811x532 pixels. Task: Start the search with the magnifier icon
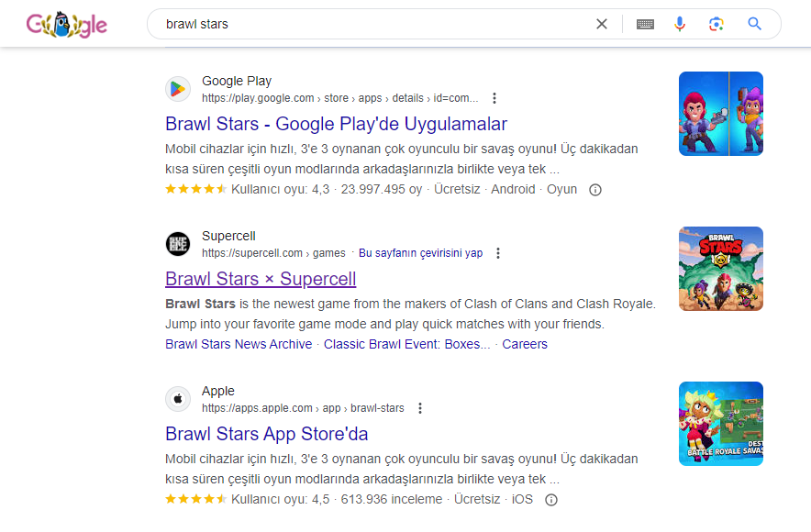click(x=754, y=24)
